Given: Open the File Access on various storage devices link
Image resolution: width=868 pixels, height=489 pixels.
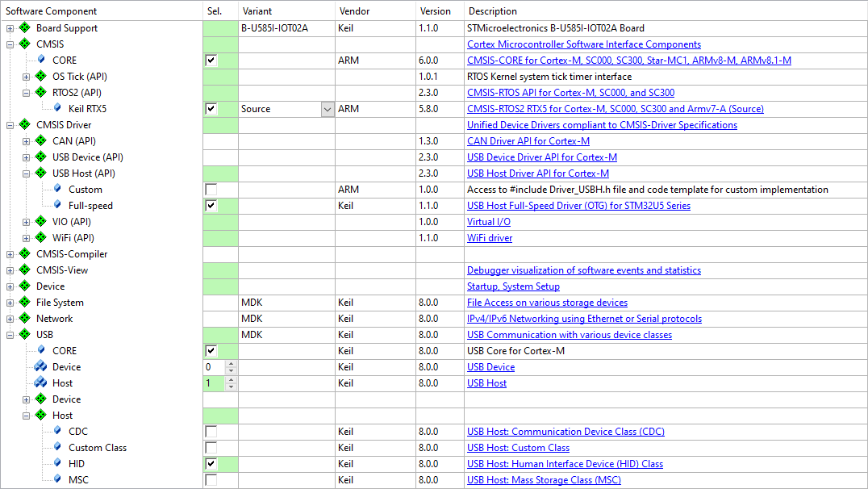Looking at the screenshot, I should 547,303.
